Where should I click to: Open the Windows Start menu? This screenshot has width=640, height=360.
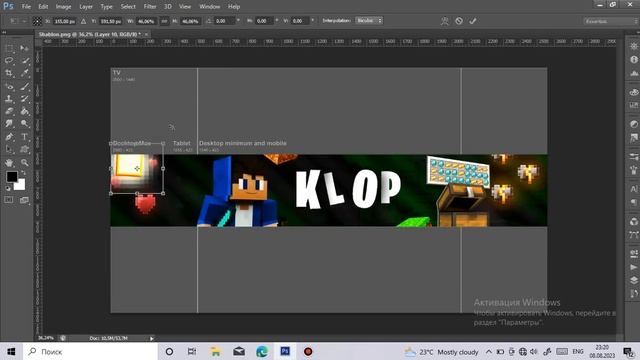[11, 351]
